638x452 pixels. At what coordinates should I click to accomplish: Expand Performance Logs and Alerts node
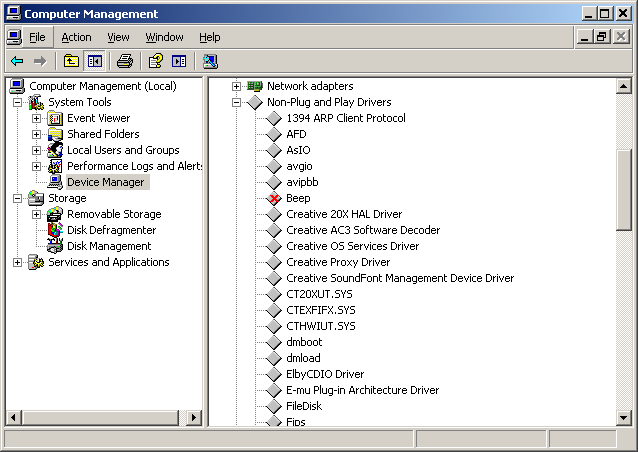37,166
